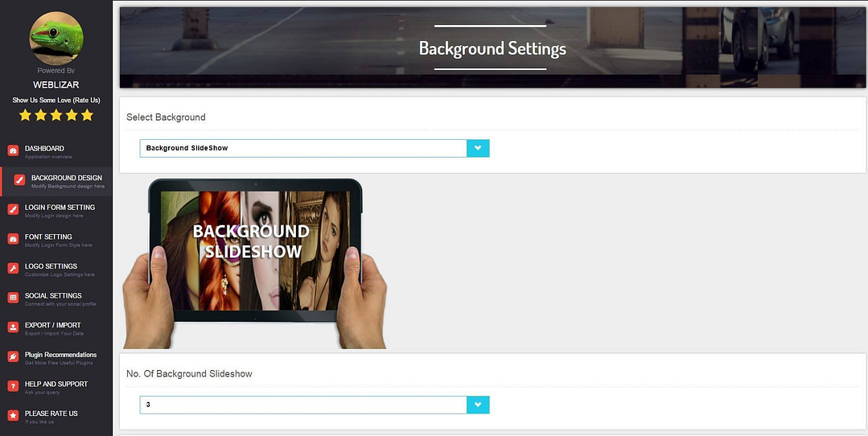Click the Font Setting icon
The width and height of the screenshot is (868, 436).
13,239
